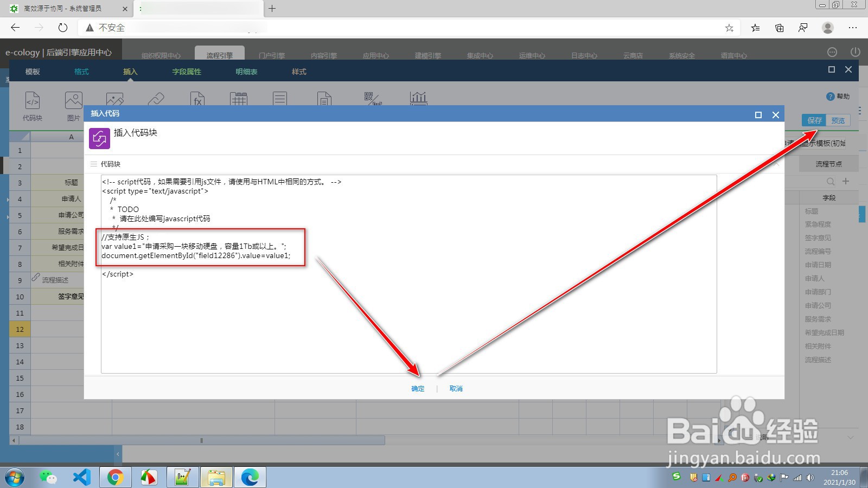Click the 字段 header in the right panel
868x488 pixels.
point(828,198)
